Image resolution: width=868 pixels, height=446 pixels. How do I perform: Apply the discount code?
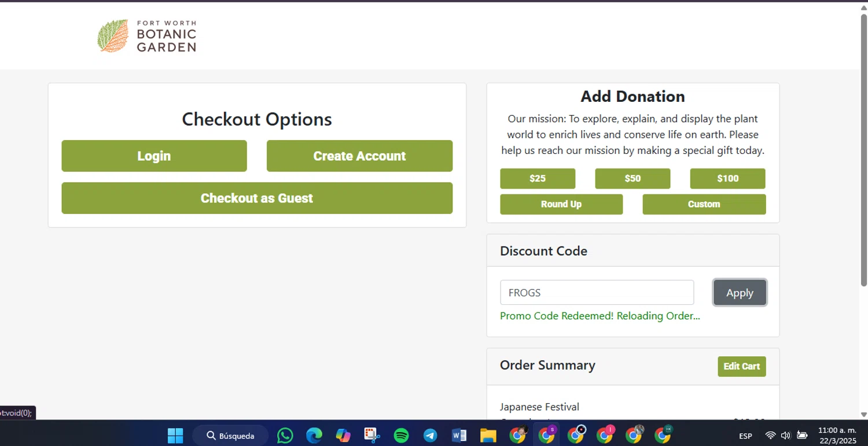(x=740, y=293)
